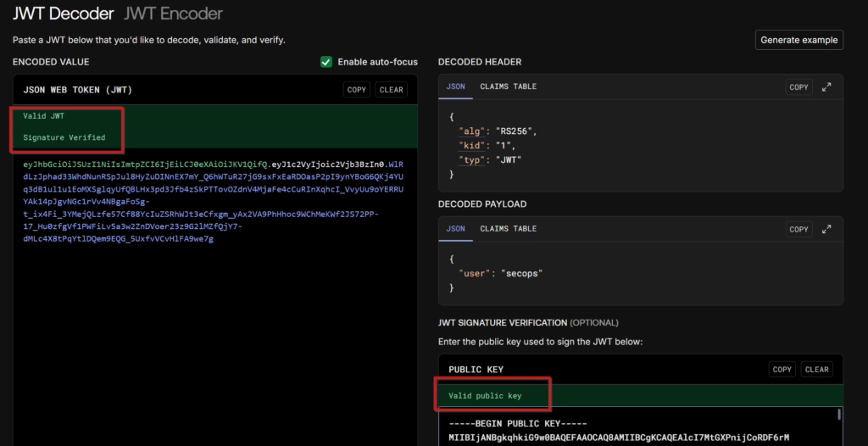Click the Generate example button
Viewport: 868px width, 446px height.
tap(798, 40)
